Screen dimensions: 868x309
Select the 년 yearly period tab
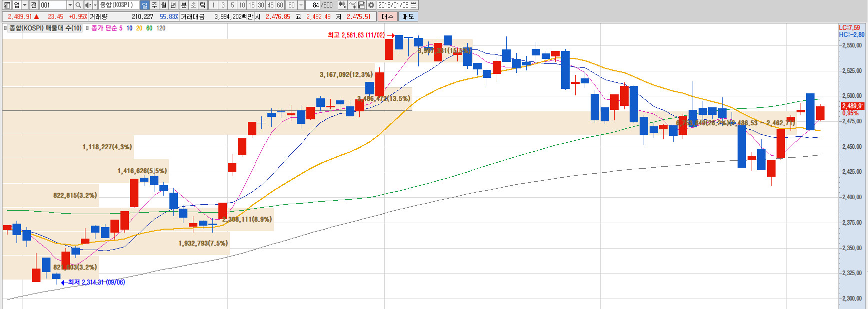(x=173, y=5)
